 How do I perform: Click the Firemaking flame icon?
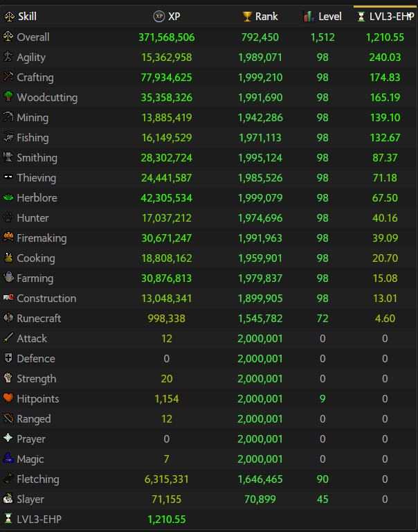tap(8, 237)
